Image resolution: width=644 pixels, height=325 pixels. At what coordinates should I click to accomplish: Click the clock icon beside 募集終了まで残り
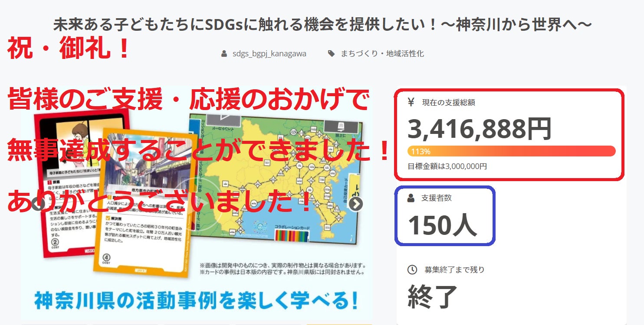click(x=412, y=270)
